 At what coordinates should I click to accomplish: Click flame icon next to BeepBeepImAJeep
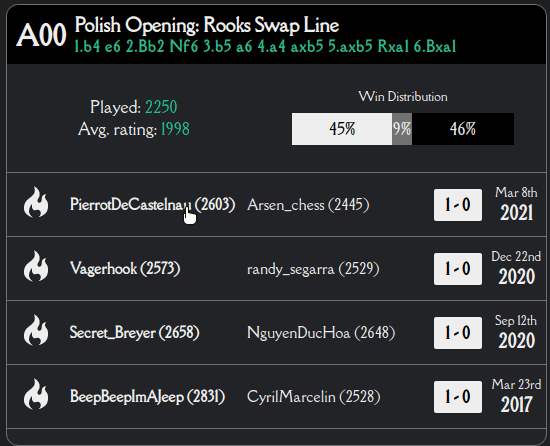(x=36, y=394)
